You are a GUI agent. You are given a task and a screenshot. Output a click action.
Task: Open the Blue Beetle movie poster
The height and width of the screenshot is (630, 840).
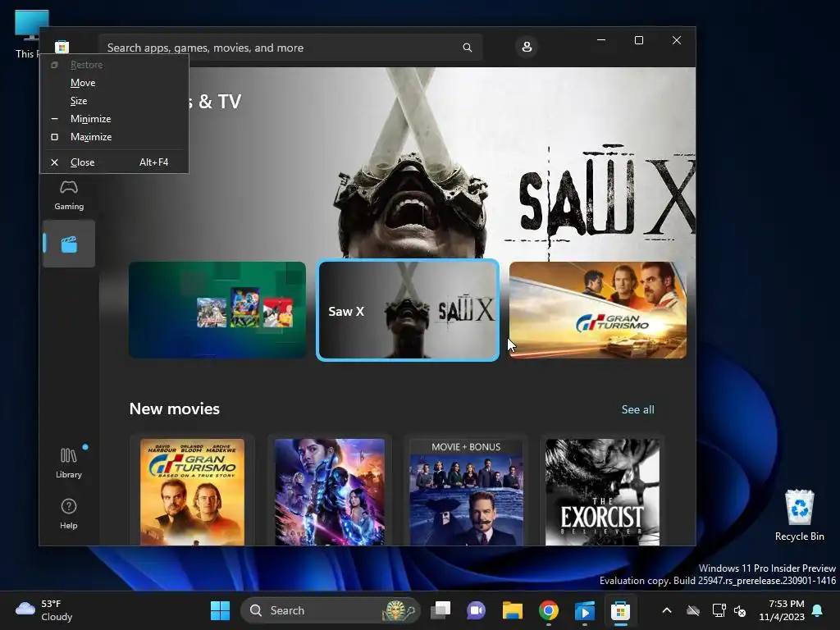coord(330,492)
